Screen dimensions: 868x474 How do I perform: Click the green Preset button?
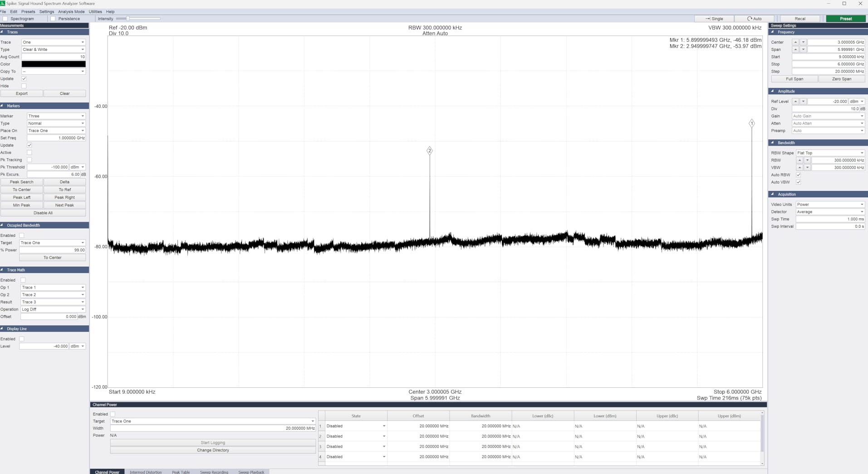pyautogui.click(x=846, y=19)
